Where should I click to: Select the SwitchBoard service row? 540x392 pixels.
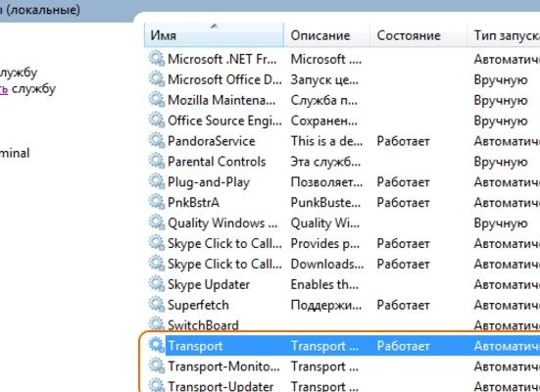click(342, 324)
